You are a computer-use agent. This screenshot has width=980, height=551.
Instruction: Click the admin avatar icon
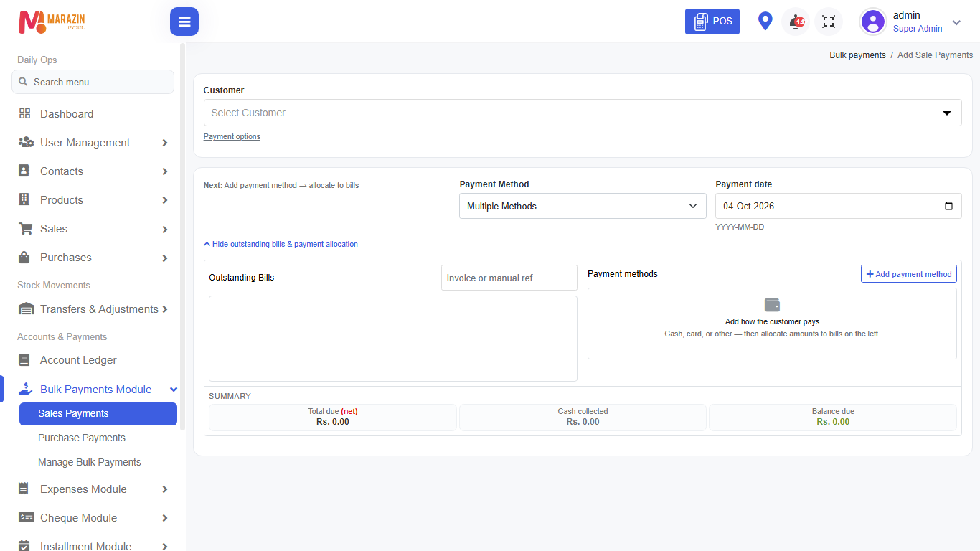click(x=873, y=22)
